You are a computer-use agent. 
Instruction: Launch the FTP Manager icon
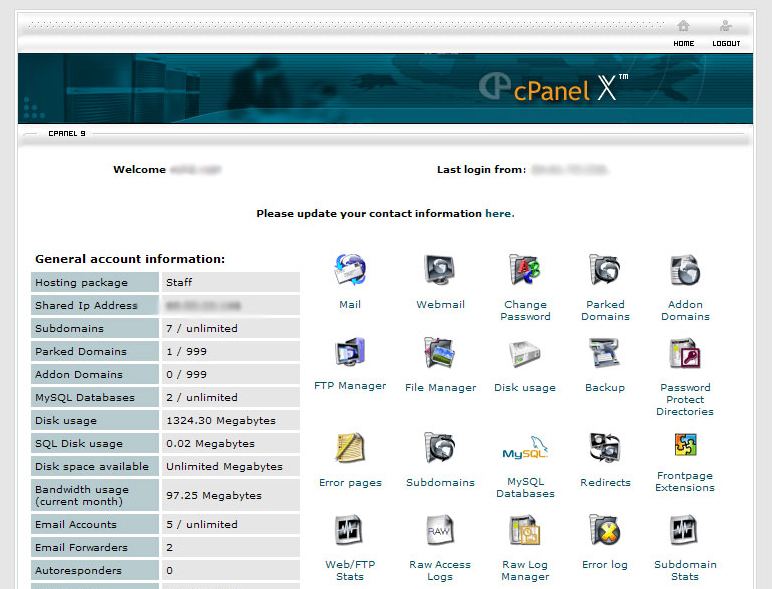point(350,354)
